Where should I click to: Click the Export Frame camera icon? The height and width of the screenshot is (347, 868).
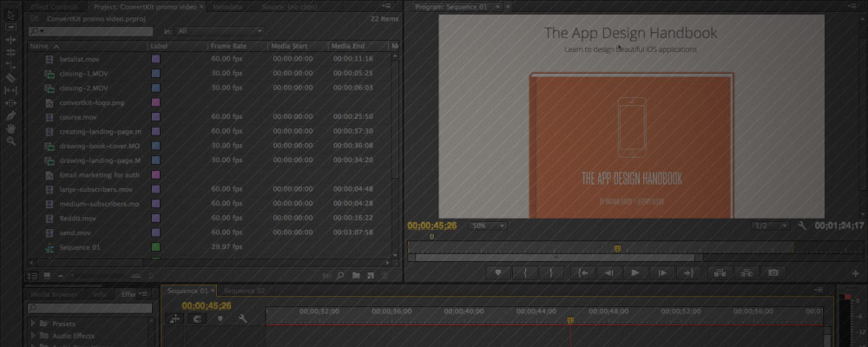click(773, 272)
